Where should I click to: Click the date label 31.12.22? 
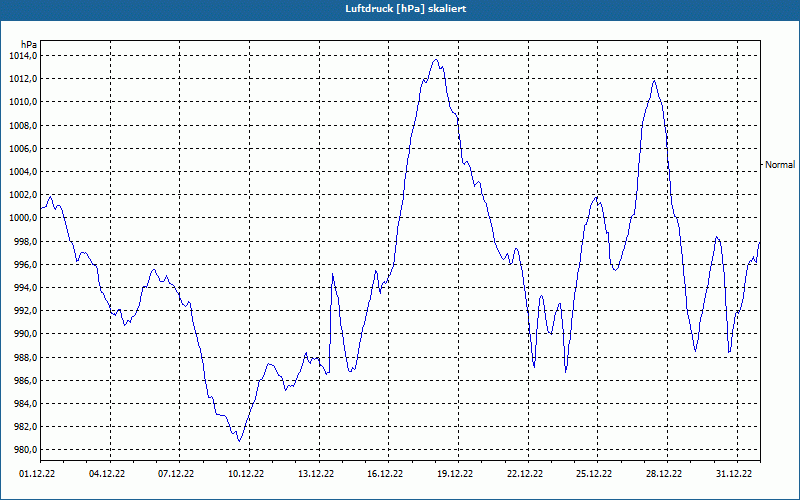coord(734,474)
